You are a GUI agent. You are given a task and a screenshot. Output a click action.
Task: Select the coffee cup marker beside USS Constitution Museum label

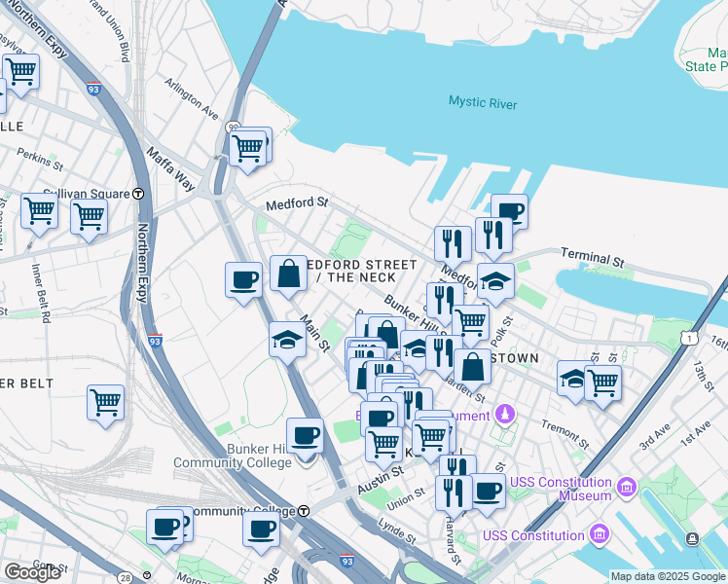[x=488, y=494]
